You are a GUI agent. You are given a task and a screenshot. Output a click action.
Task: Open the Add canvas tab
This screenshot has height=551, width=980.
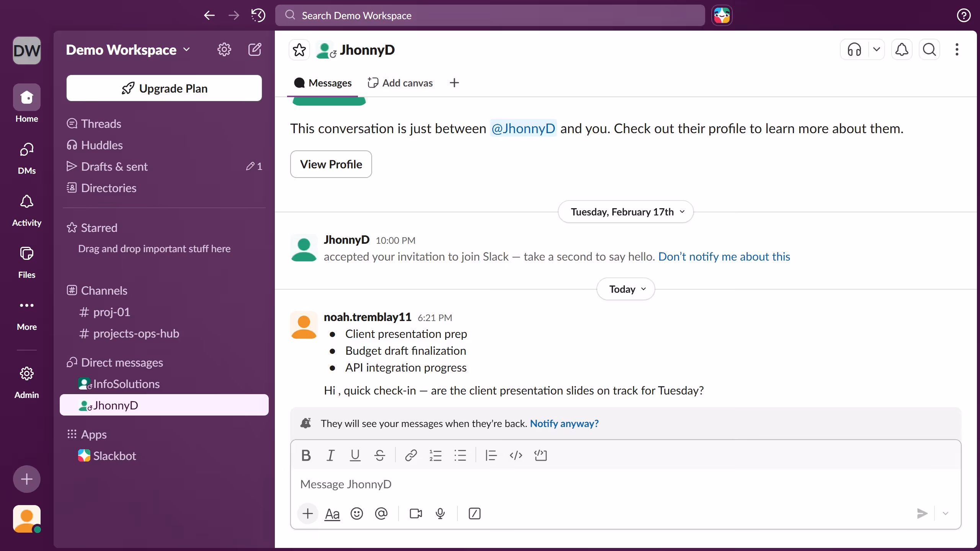click(400, 83)
